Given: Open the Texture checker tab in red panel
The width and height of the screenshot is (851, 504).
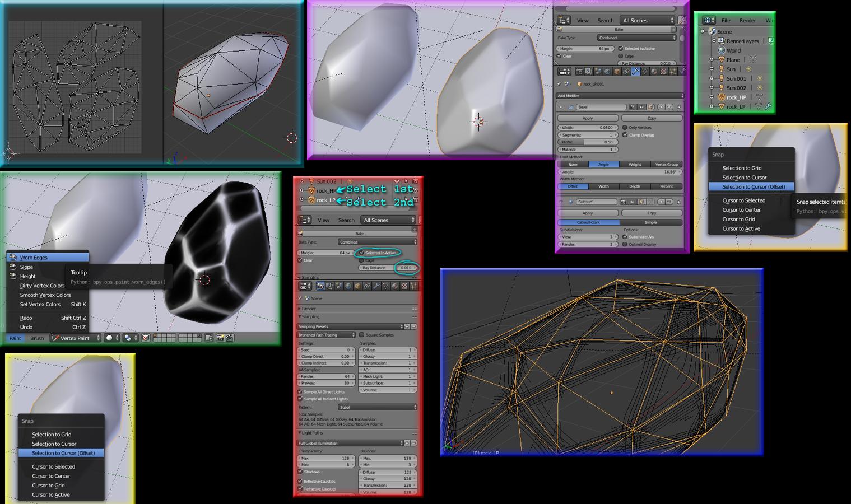Looking at the screenshot, I should click(404, 286).
